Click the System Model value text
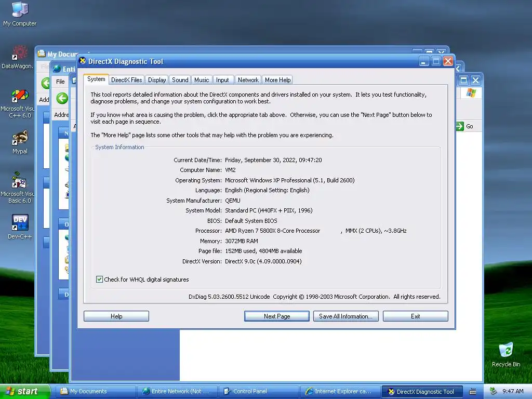Viewport: 532px width, 399px height. pos(269,210)
